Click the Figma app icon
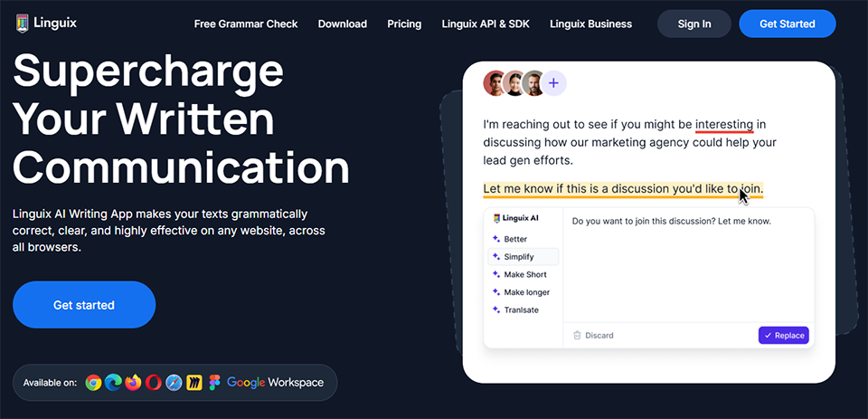The width and height of the screenshot is (868, 419). pyautogui.click(x=214, y=383)
